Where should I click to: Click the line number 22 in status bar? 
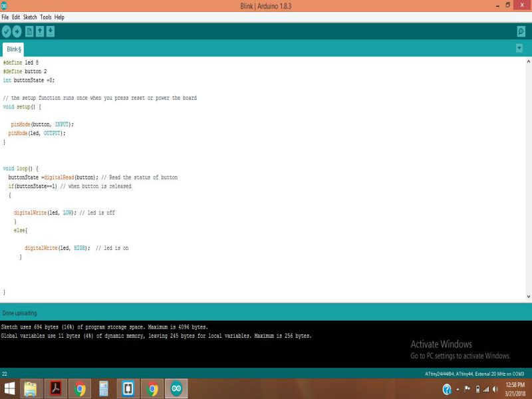click(5, 374)
